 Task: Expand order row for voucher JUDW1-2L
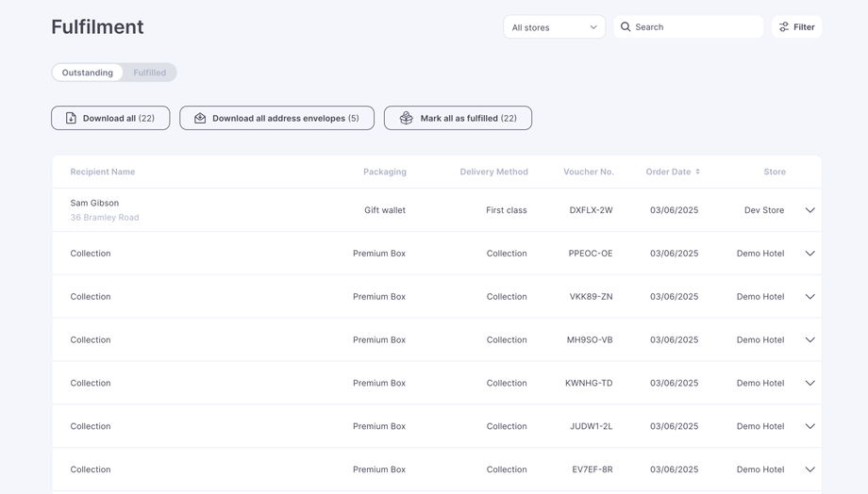pyautogui.click(x=810, y=427)
